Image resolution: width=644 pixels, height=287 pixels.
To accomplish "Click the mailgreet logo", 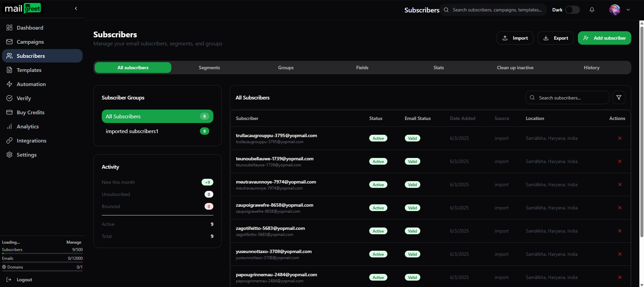I will [x=23, y=8].
